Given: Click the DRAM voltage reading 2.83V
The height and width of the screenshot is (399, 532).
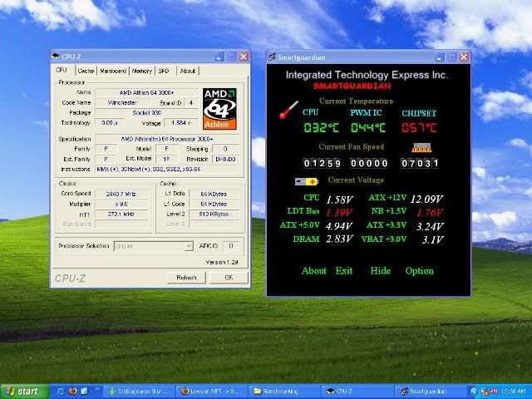Looking at the screenshot, I should coord(339,239).
